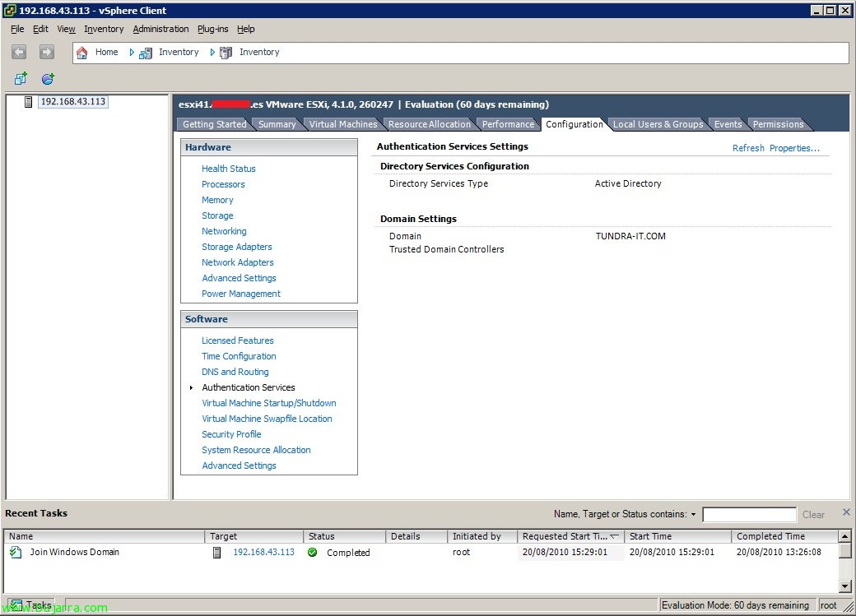This screenshot has width=856, height=616.
Task: Switch to the Virtual Machines tab
Action: coord(343,124)
